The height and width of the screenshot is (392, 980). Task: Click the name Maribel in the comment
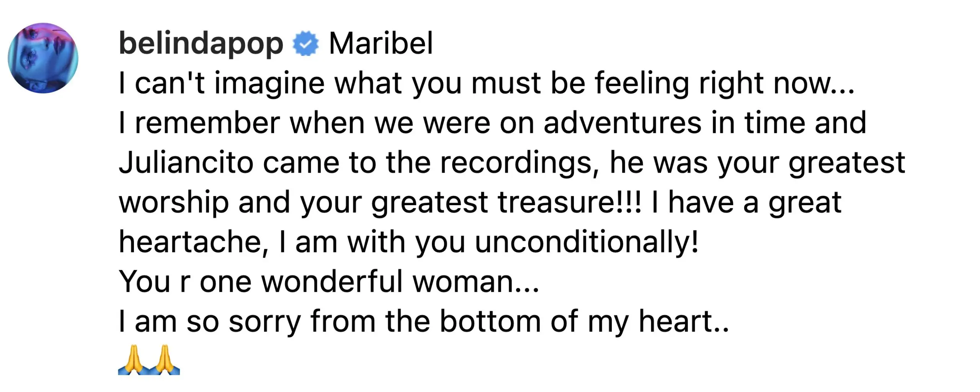point(381,44)
